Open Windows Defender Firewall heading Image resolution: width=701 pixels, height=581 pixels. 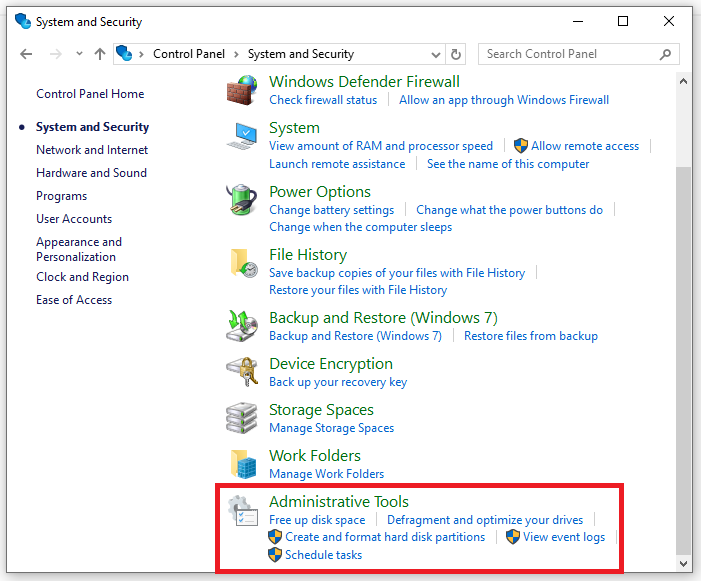(364, 82)
